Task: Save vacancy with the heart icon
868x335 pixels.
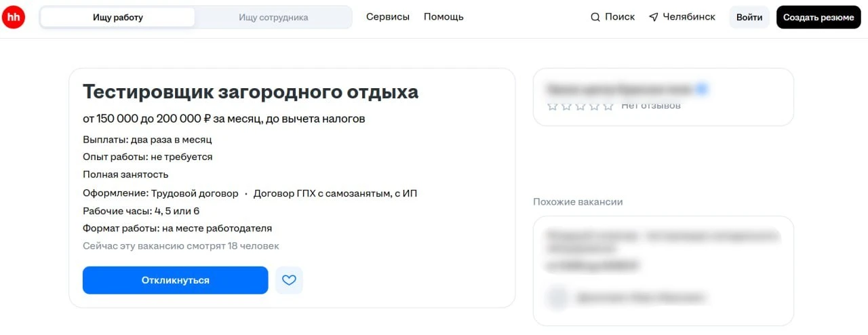Action: tap(289, 280)
